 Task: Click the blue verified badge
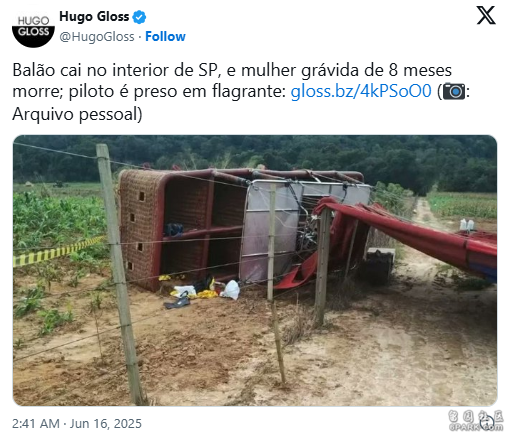pos(139,17)
